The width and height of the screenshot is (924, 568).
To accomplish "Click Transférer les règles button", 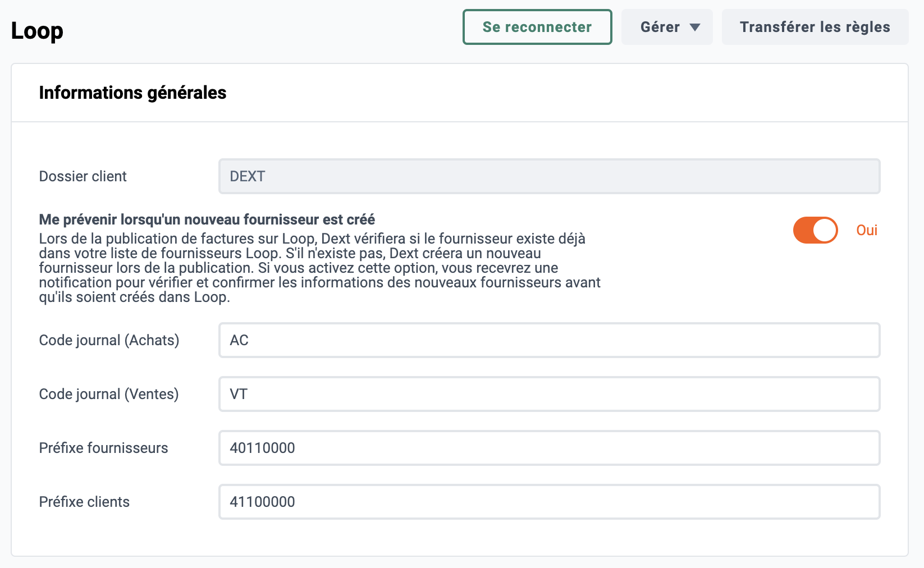I will [815, 27].
